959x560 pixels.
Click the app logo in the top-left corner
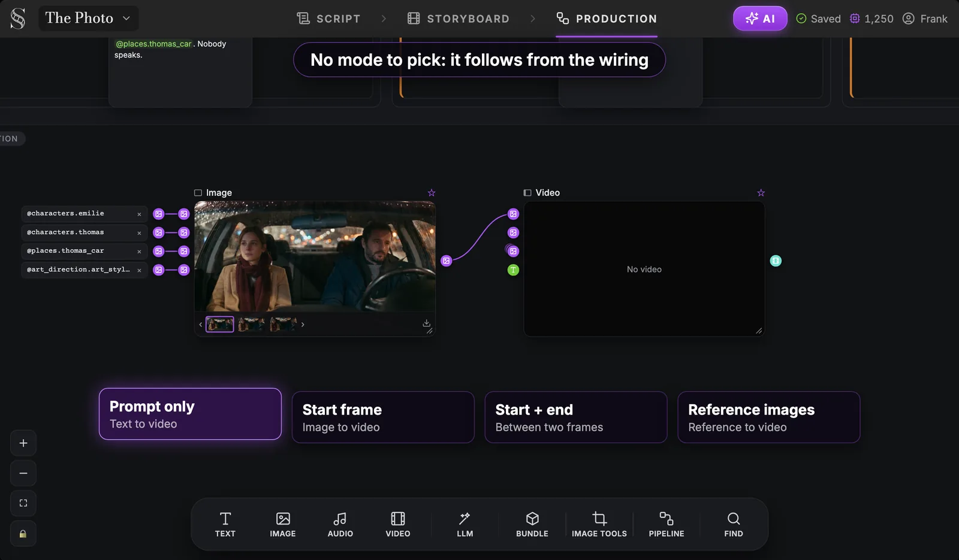pyautogui.click(x=18, y=19)
